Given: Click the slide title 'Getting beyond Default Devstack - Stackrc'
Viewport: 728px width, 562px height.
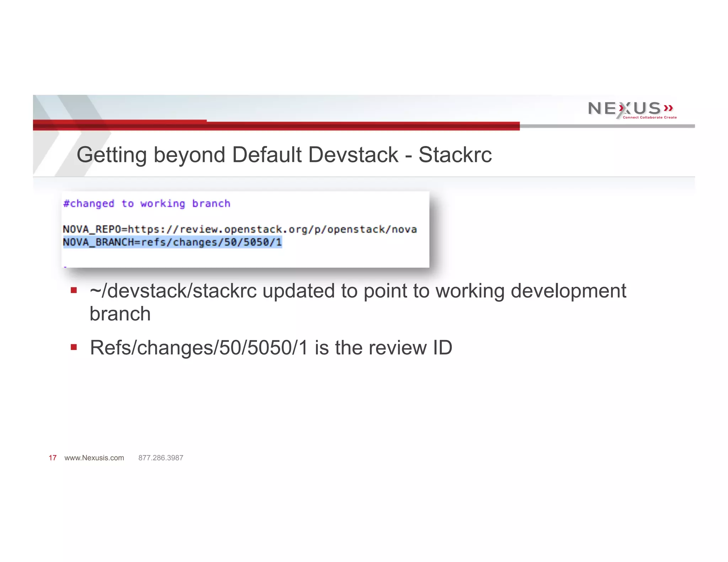Looking at the screenshot, I should [284, 155].
